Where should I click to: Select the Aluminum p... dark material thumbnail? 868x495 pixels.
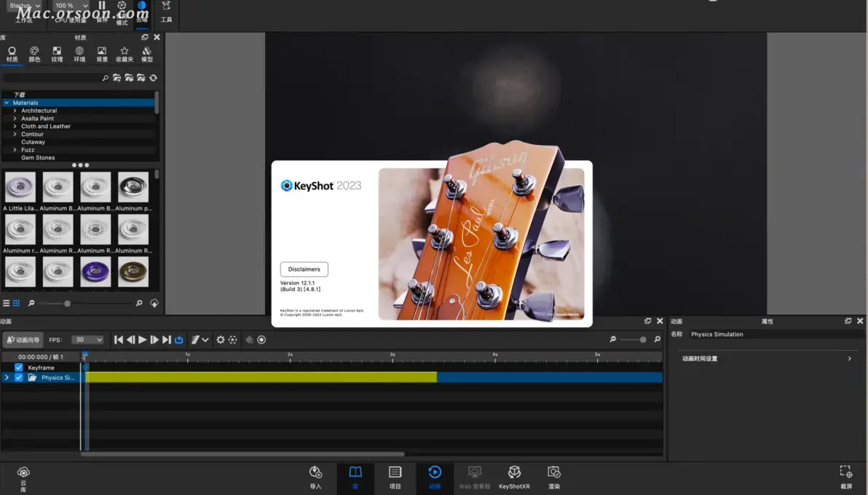(133, 187)
